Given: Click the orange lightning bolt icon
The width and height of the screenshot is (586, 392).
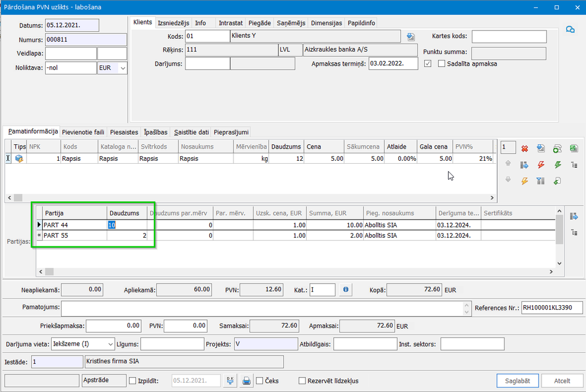Looking at the screenshot, I should point(524,181).
